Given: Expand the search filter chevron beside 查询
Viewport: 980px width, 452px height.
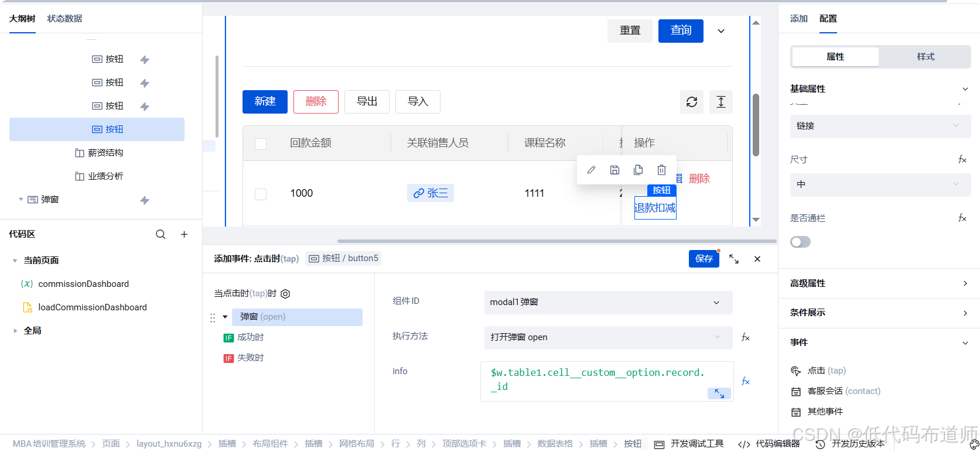Looking at the screenshot, I should pyautogui.click(x=721, y=31).
